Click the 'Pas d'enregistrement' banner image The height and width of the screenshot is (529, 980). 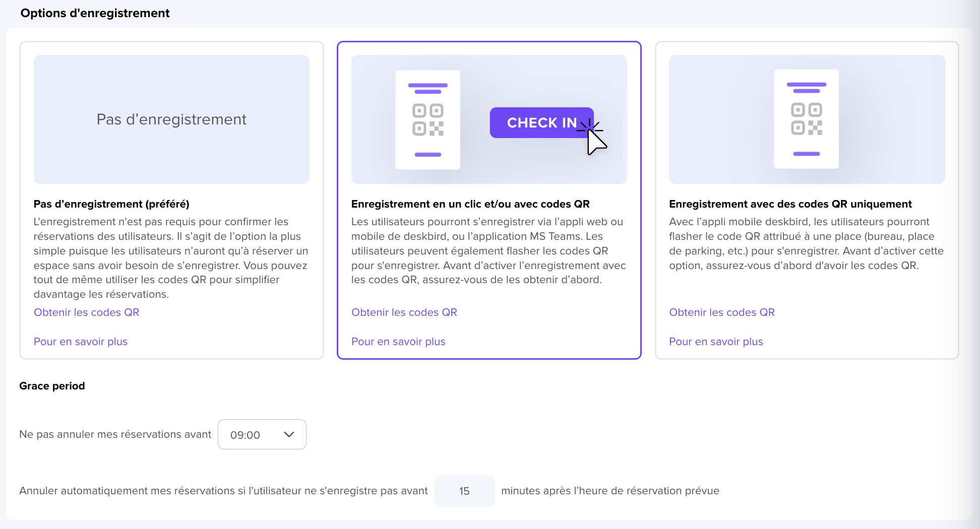click(x=171, y=119)
